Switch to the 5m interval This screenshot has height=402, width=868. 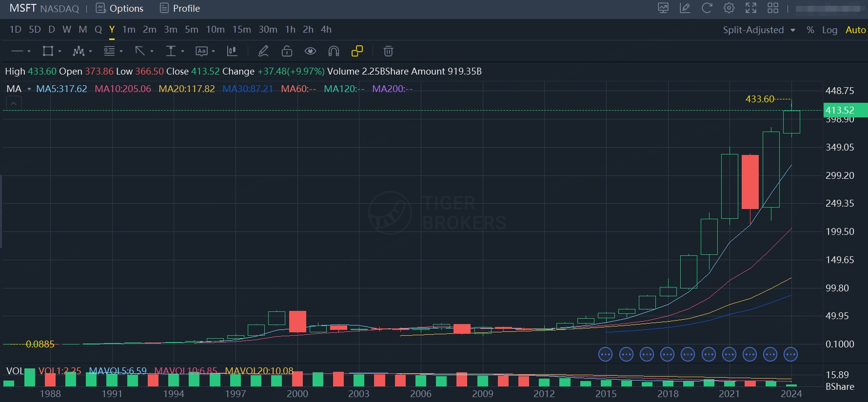tap(192, 29)
